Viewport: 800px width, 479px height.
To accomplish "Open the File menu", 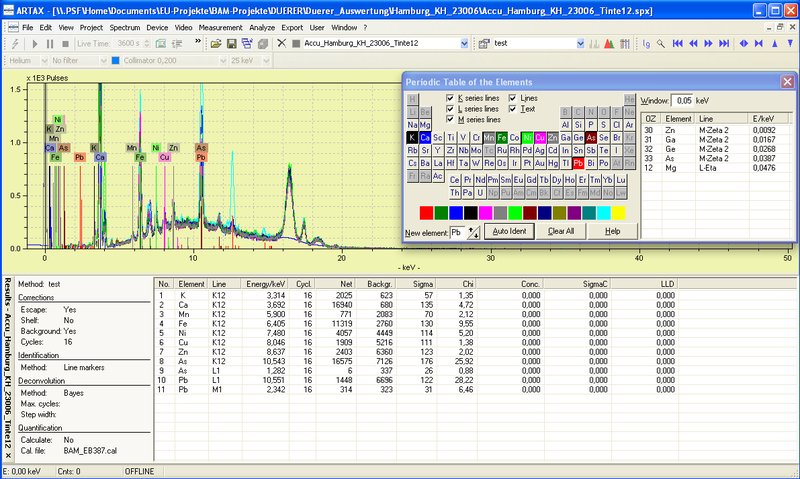I will click(x=28, y=28).
